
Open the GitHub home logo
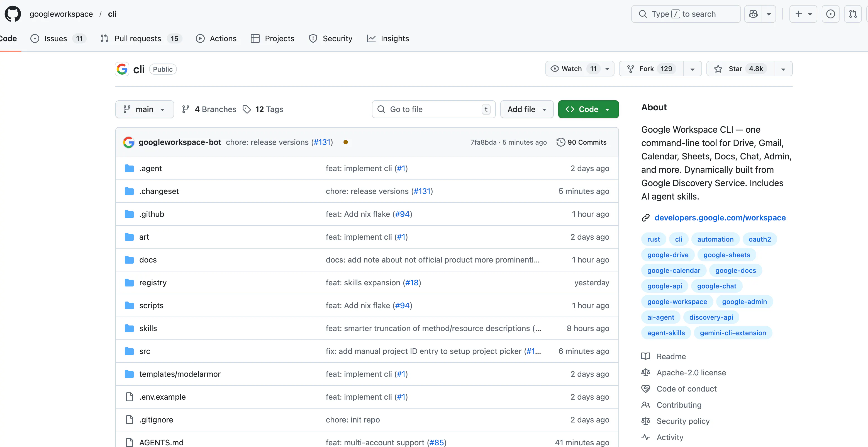[13, 14]
